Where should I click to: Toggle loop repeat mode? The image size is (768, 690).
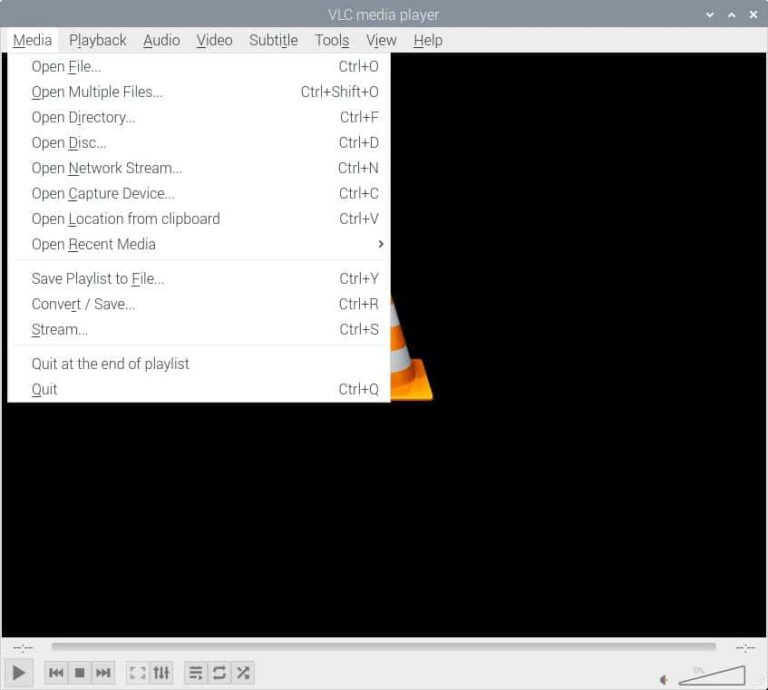tap(219, 673)
